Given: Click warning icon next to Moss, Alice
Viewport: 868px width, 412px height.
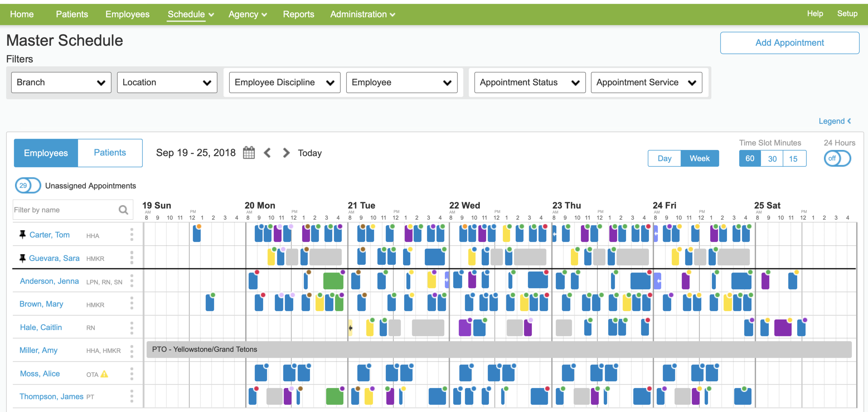Looking at the screenshot, I should pyautogui.click(x=105, y=374).
